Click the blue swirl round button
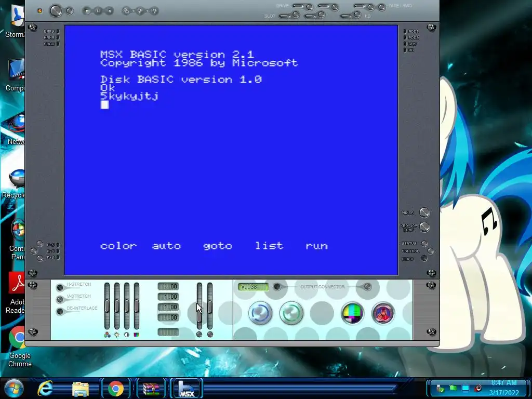This screenshot has height=399, width=532. click(x=260, y=313)
